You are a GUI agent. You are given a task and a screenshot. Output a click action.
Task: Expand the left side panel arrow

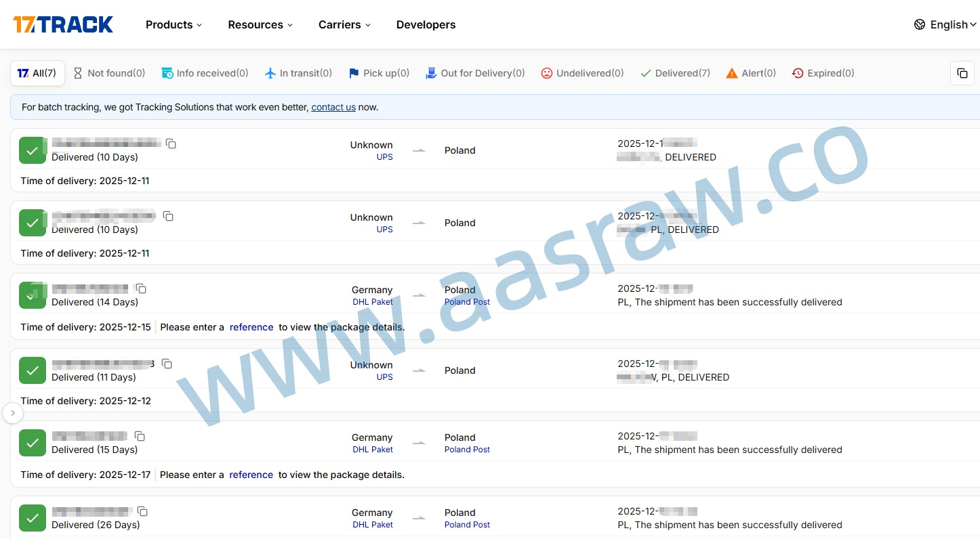(x=13, y=413)
